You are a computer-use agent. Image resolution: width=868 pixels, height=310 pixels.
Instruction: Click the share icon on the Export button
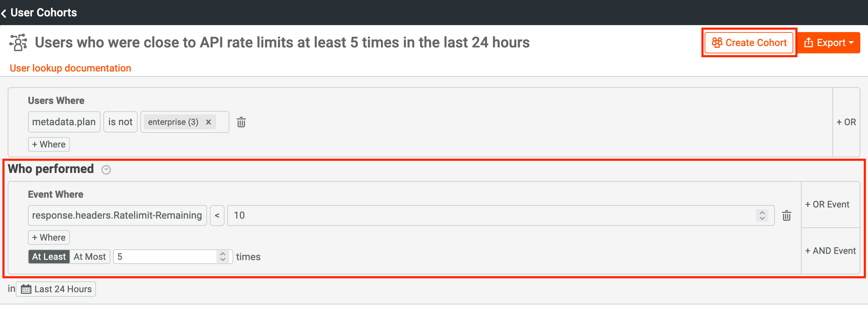809,43
